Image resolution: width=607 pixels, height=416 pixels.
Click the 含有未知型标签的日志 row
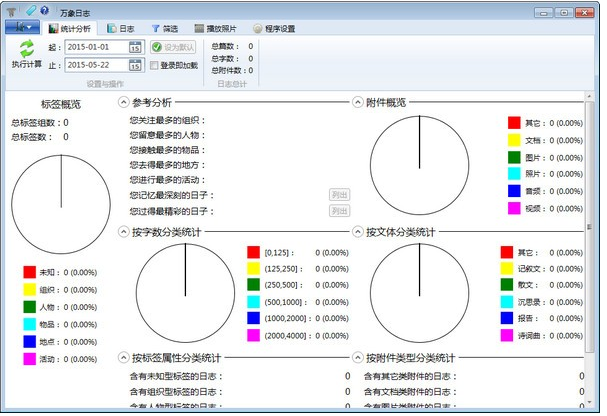[x=240, y=376]
